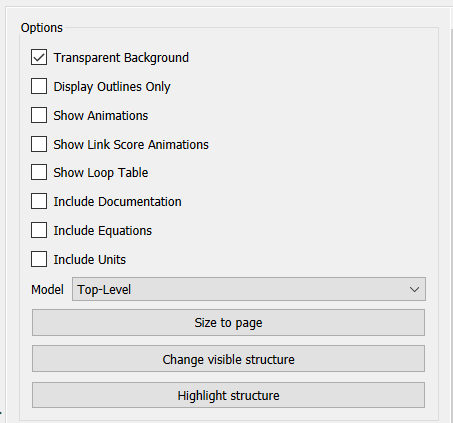Click the Options group title

(42, 28)
